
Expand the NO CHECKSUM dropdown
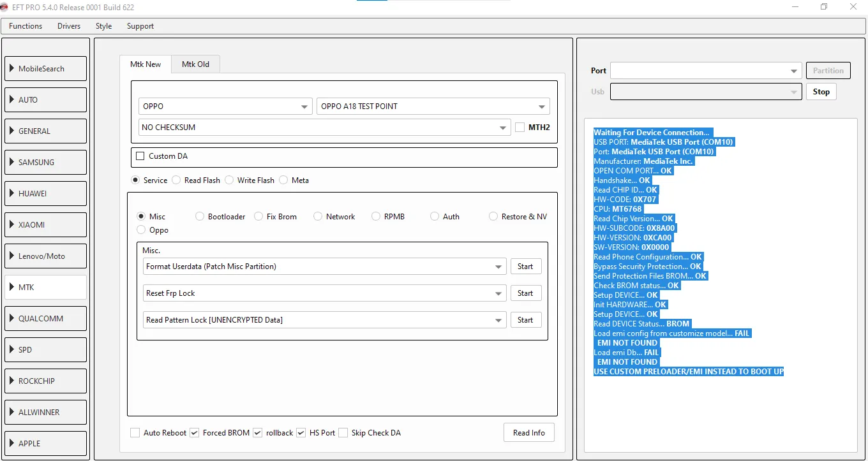[504, 128]
